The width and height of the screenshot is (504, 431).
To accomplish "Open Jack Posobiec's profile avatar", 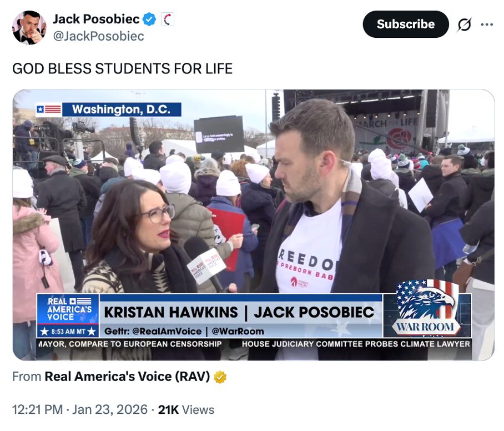I will pyautogui.click(x=29, y=28).
